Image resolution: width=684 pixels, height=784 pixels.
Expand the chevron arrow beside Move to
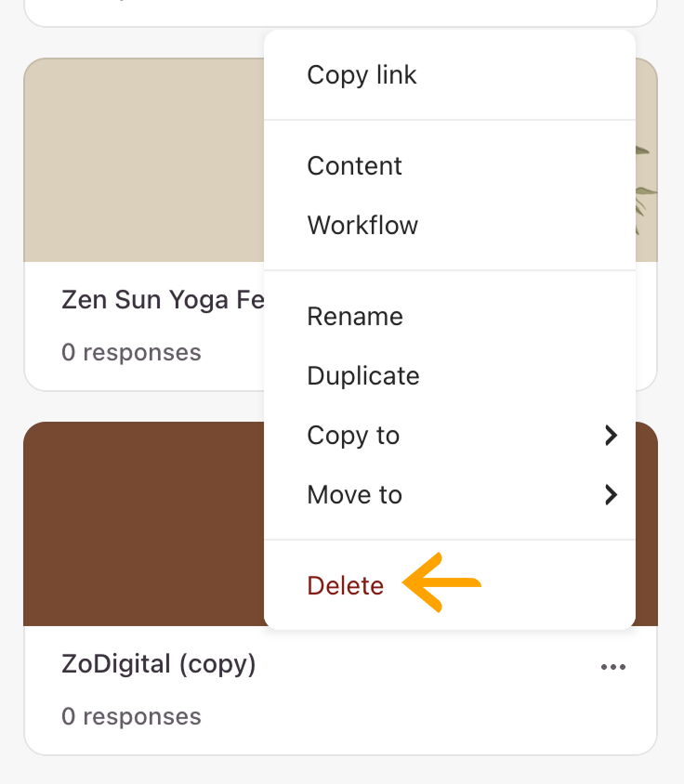(x=611, y=494)
